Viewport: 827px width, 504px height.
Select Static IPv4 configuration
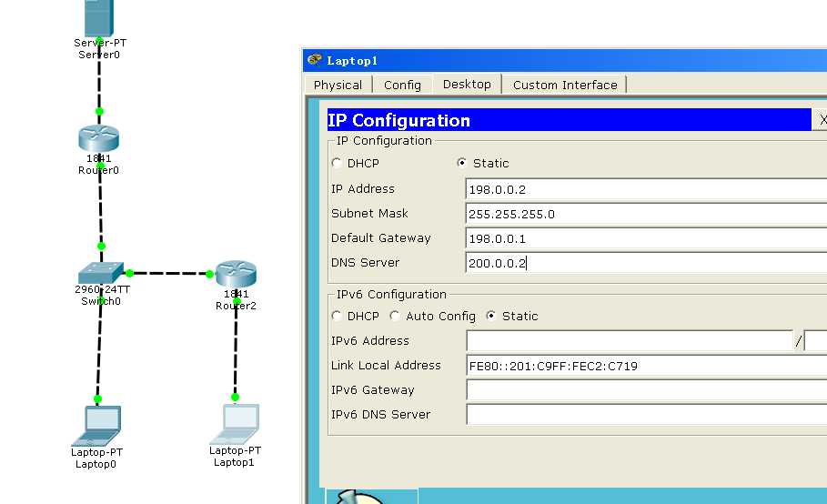coord(462,163)
